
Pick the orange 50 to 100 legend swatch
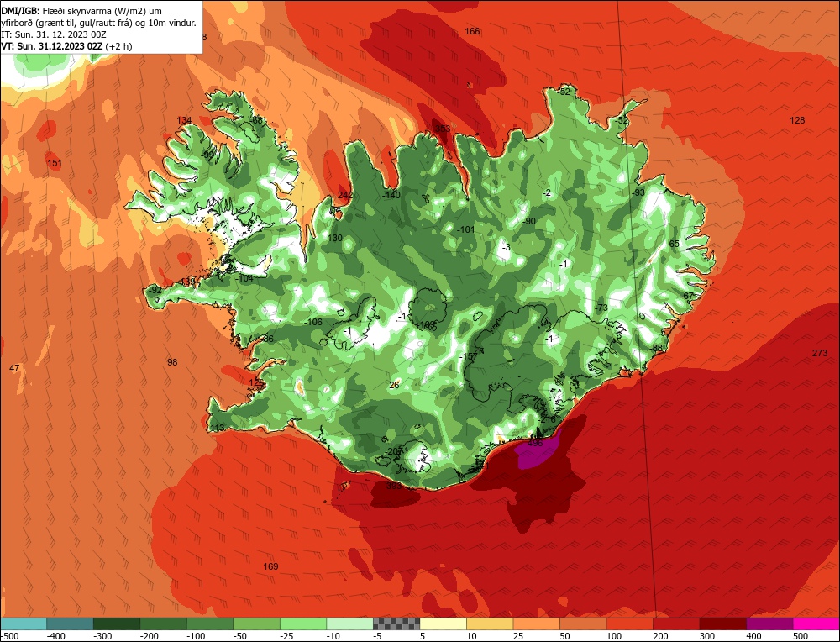[x=583, y=624]
